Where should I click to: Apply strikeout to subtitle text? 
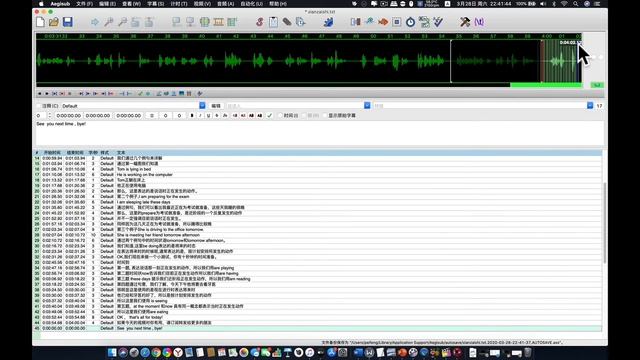pyautogui.click(x=217, y=116)
